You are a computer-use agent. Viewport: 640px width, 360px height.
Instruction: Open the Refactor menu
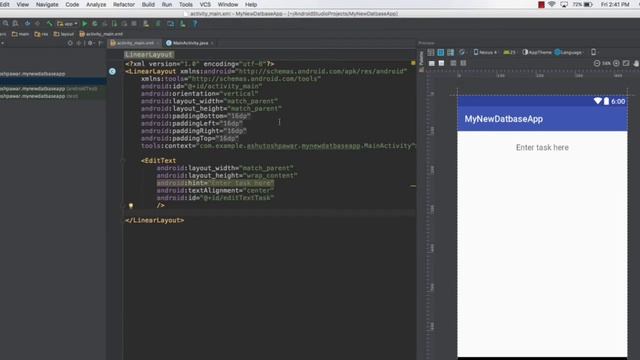coord(124,4)
